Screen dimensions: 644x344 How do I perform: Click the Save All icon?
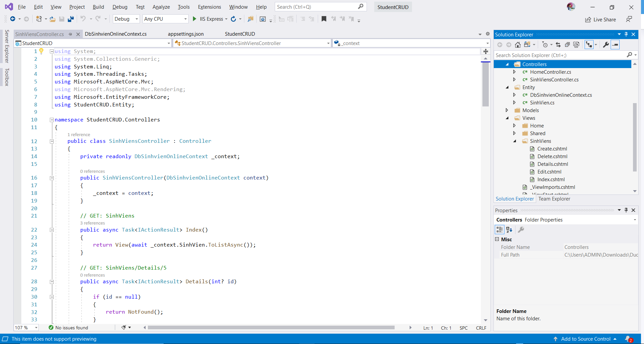point(70,19)
